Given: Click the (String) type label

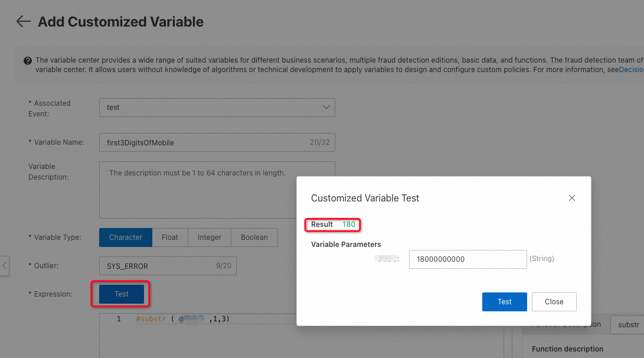Looking at the screenshot, I should pos(542,259).
